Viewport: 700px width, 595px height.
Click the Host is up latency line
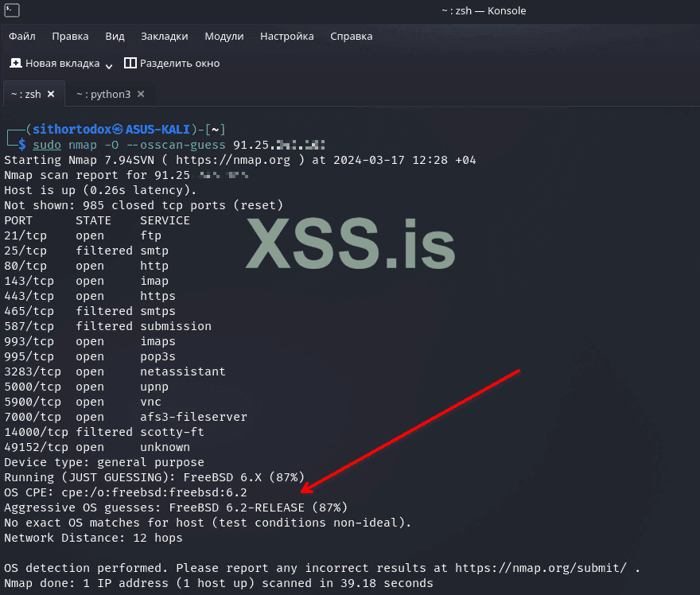click(x=100, y=190)
